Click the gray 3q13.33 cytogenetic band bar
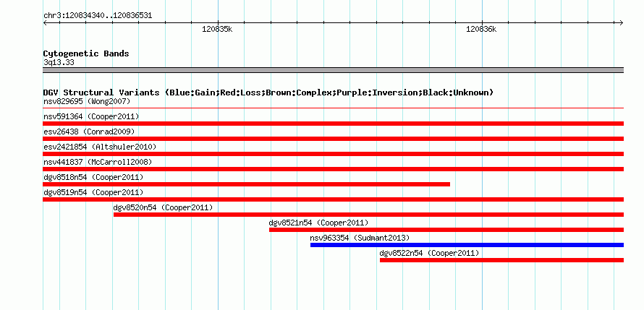Image resolution: width=644 pixels, height=310 pixels. point(334,70)
